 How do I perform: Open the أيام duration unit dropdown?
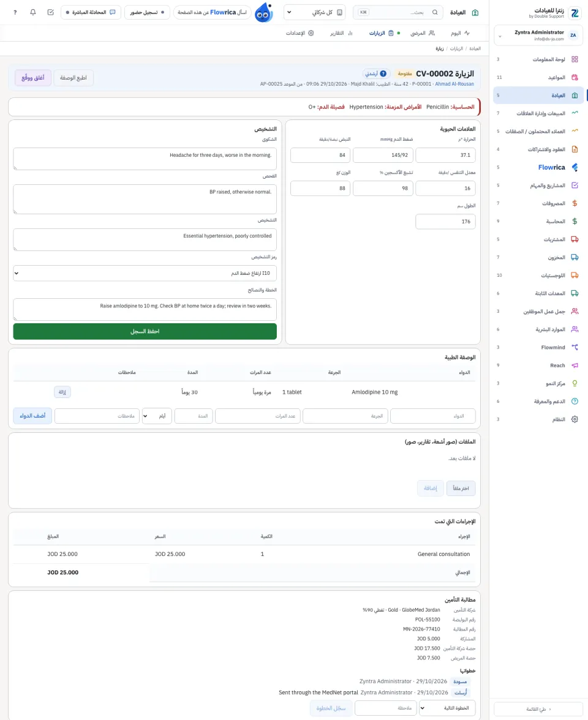tap(157, 416)
